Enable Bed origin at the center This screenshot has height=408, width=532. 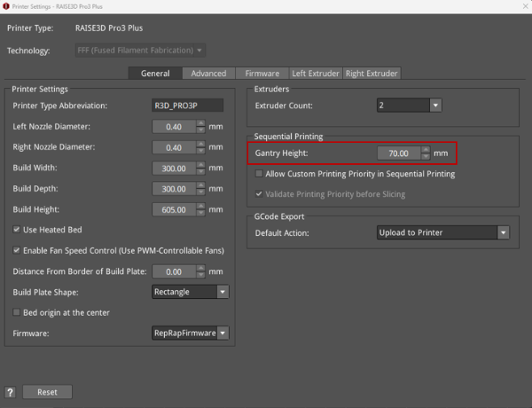(17, 312)
